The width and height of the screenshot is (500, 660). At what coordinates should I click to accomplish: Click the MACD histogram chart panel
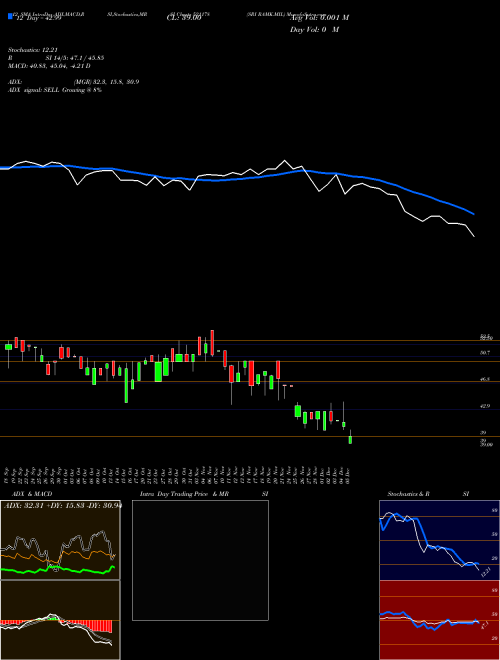tap(60, 620)
